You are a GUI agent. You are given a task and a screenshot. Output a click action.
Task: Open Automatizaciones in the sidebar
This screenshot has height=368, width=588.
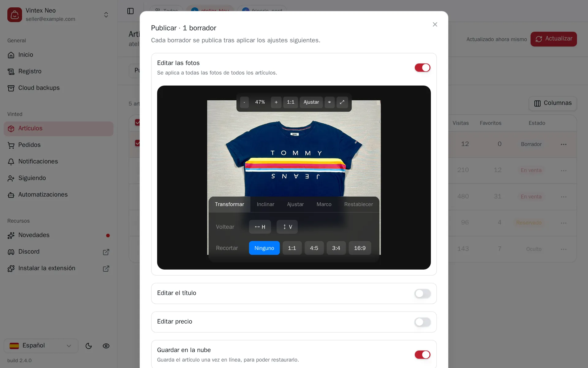tap(58, 194)
